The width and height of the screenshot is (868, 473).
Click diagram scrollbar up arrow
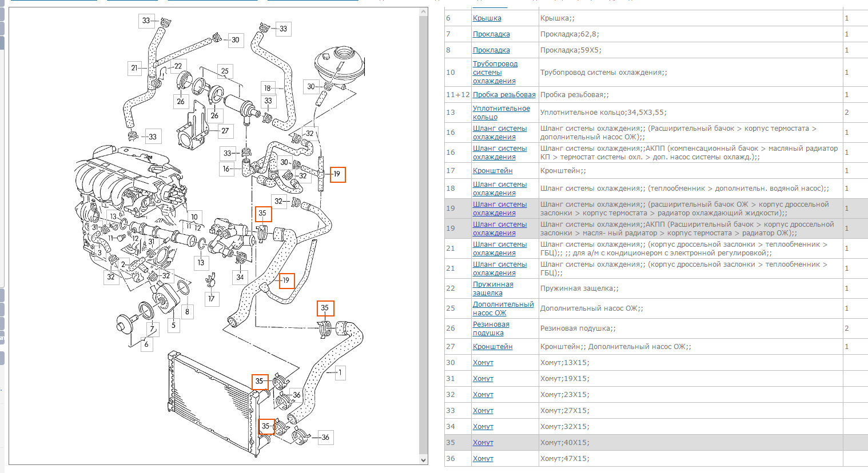424,11
